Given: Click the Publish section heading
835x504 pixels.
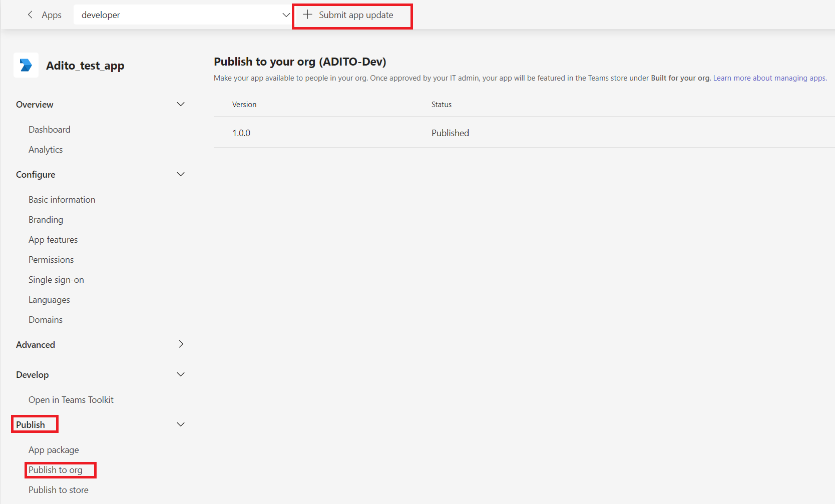Looking at the screenshot, I should tap(31, 424).
